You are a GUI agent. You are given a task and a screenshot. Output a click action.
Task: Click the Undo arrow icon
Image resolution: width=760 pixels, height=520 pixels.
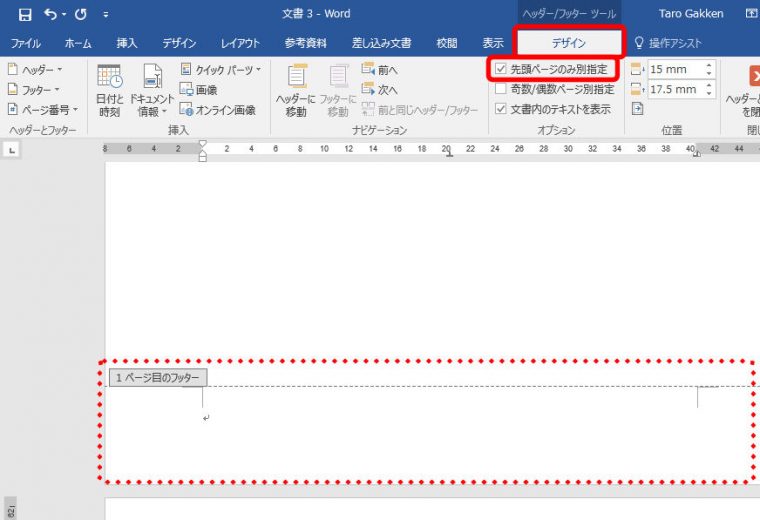[x=50, y=14]
